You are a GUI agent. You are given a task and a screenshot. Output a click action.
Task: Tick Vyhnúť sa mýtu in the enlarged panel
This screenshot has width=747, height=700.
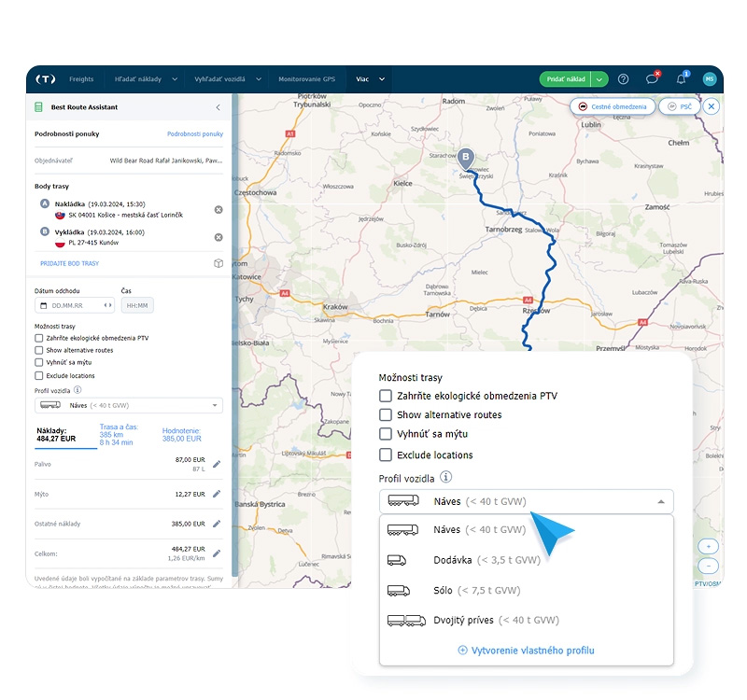386,434
